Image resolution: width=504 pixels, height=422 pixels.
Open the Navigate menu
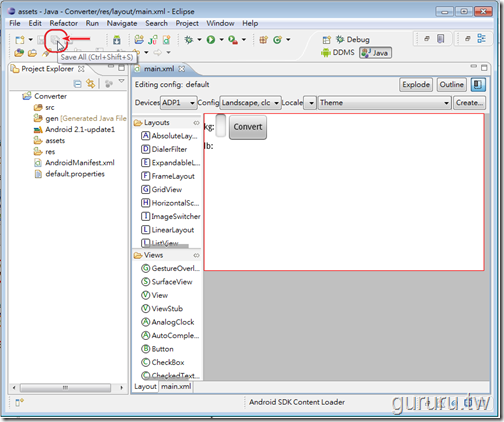122,23
